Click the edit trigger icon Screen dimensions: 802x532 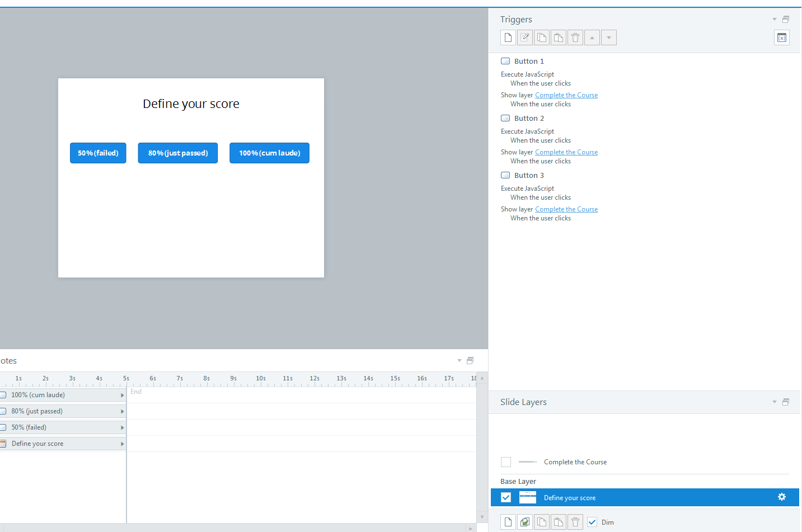click(525, 37)
